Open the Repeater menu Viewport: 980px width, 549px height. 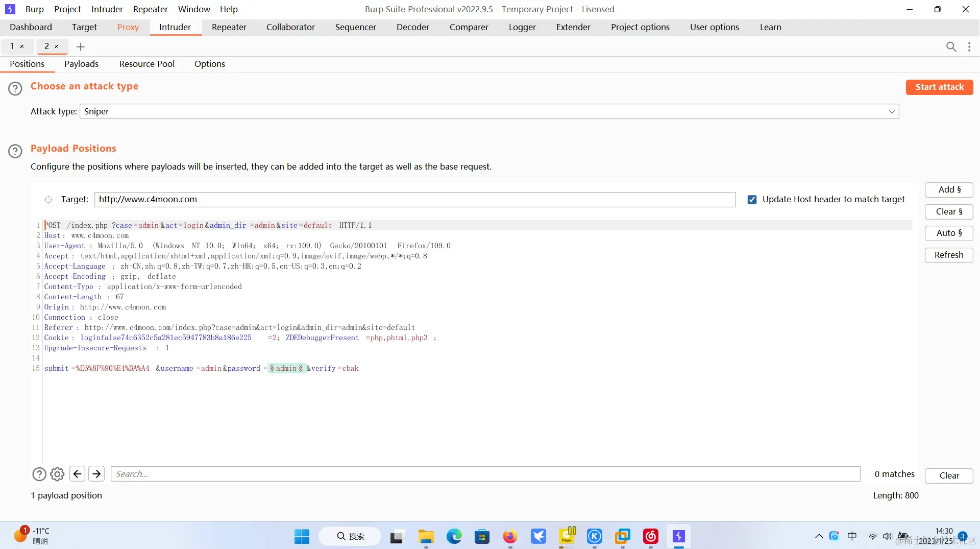151,9
